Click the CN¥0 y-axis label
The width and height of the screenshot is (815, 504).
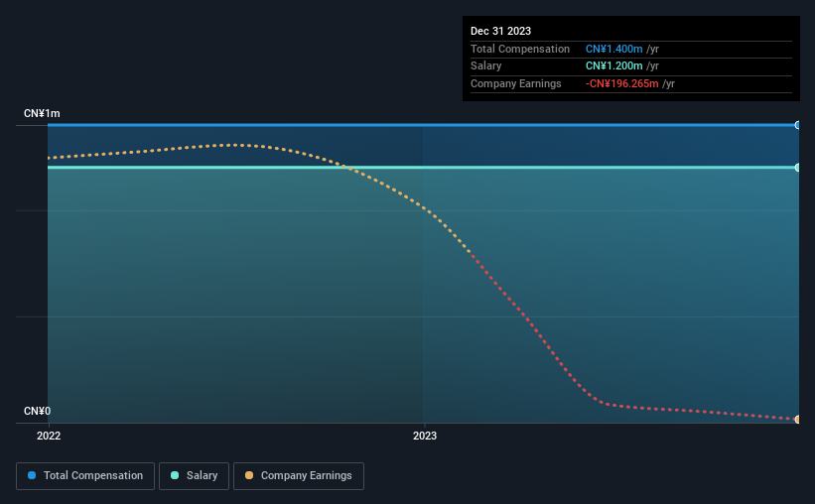coord(37,411)
